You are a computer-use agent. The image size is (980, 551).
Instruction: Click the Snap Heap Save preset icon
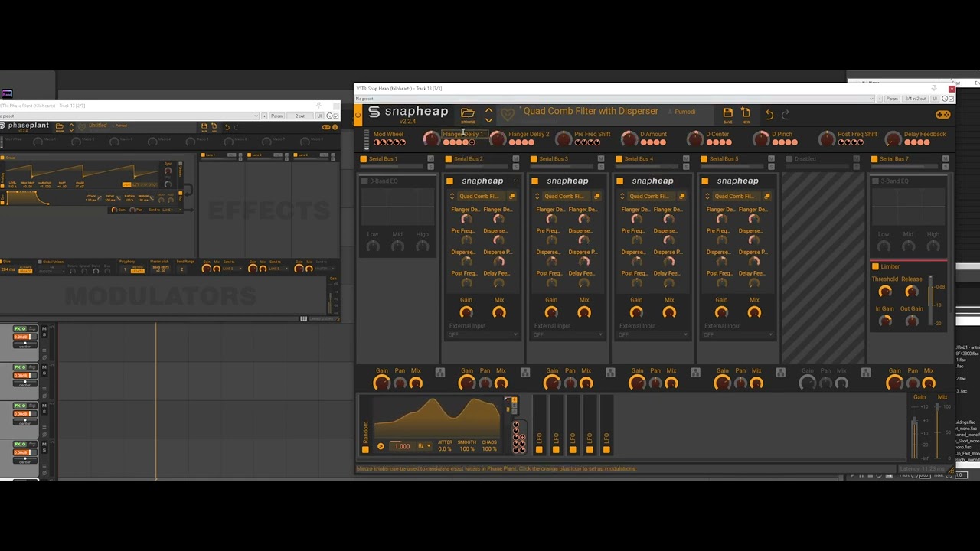click(x=727, y=113)
